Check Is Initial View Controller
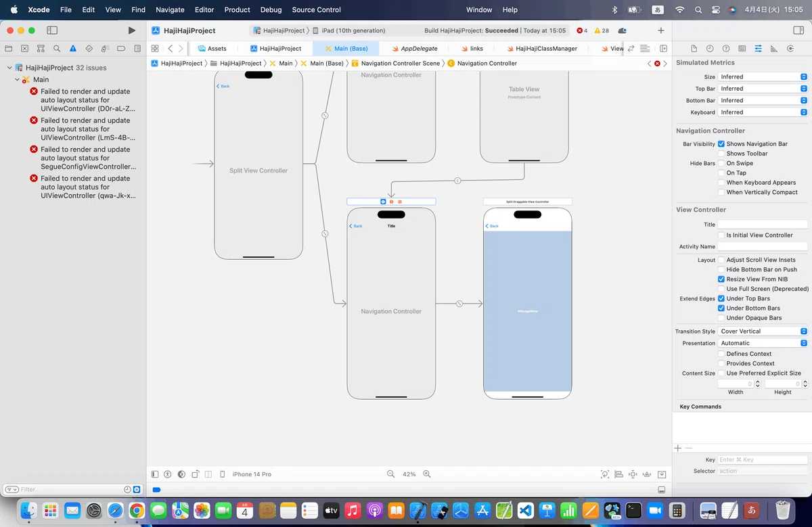812x527 pixels. point(721,235)
